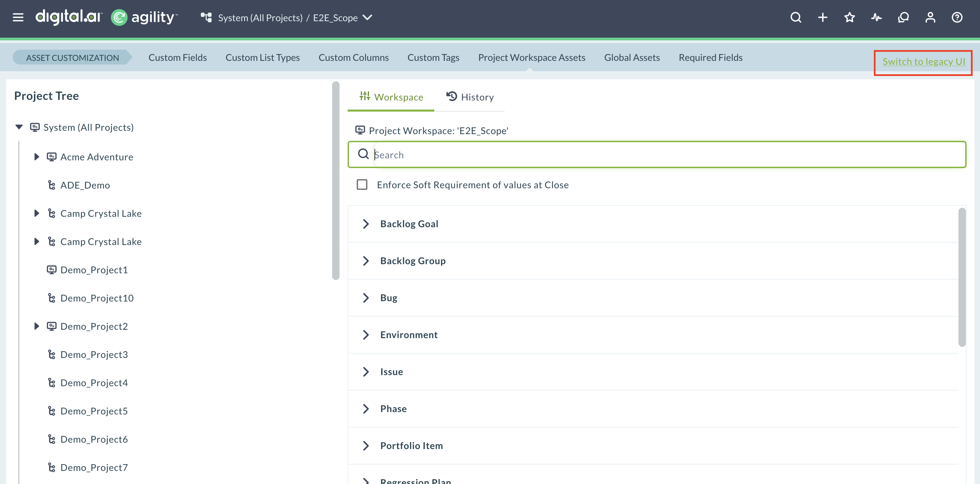Expand the Backlog Goal section

(x=366, y=224)
